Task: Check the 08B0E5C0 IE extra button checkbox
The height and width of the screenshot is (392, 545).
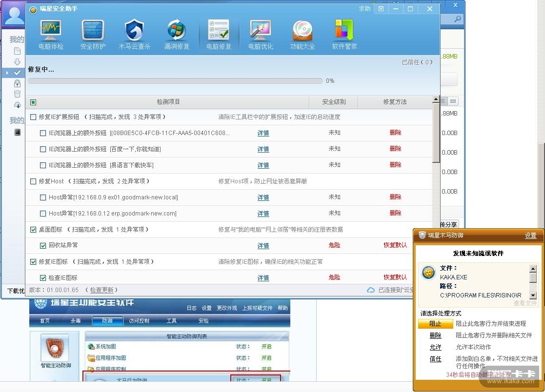Action: pos(43,133)
